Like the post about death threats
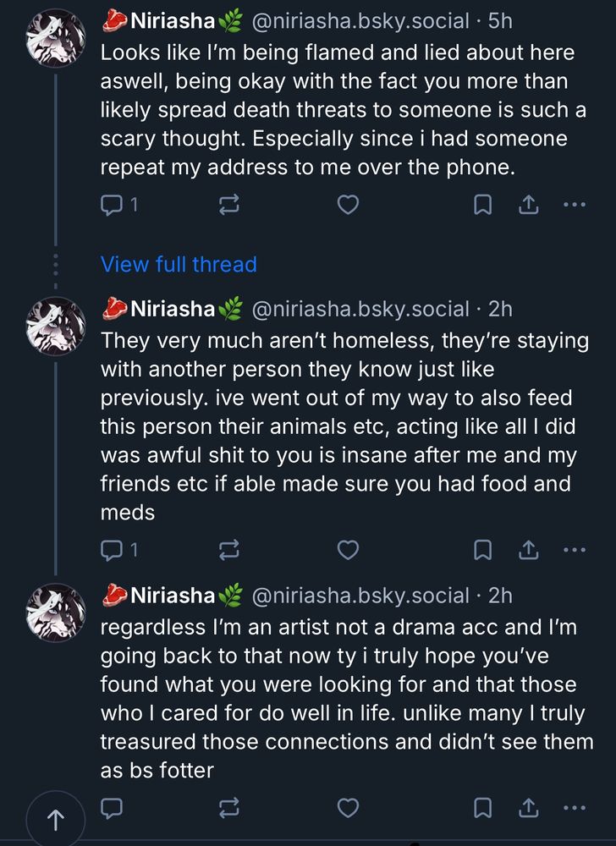The image size is (616, 846). (x=348, y=204)
